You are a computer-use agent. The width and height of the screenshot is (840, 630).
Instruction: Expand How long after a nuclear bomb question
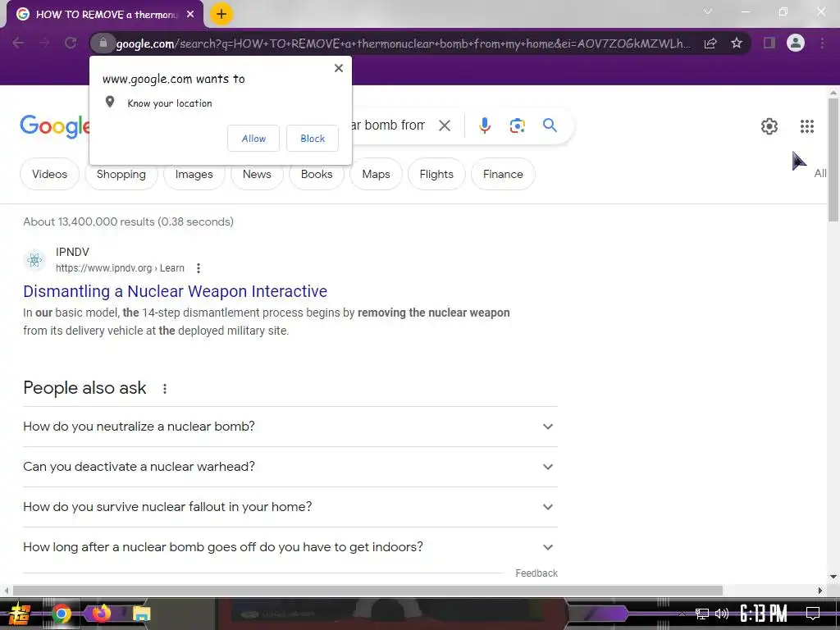(290, 547)
